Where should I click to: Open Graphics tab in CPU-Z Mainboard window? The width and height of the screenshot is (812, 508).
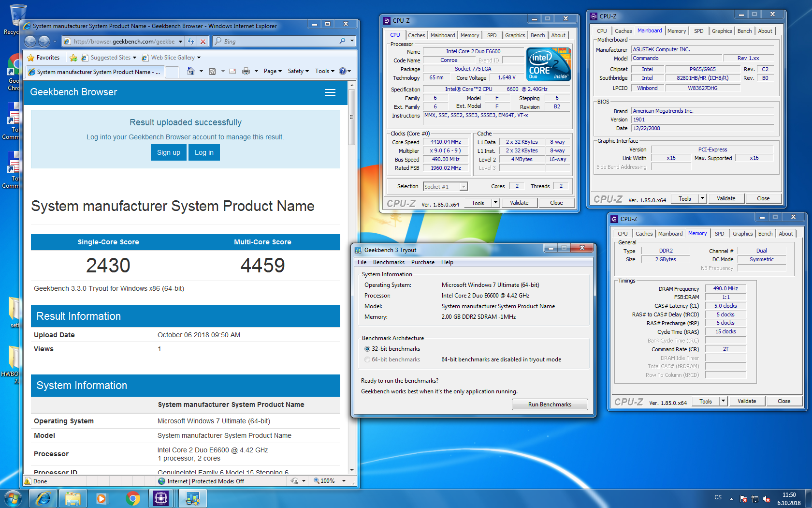click(x=722, y=31)
